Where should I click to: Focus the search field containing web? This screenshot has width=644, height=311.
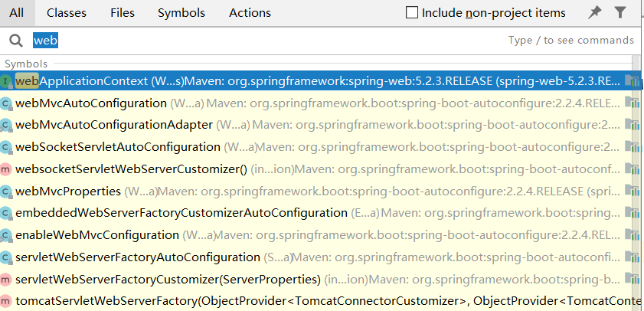coord(320,41)
